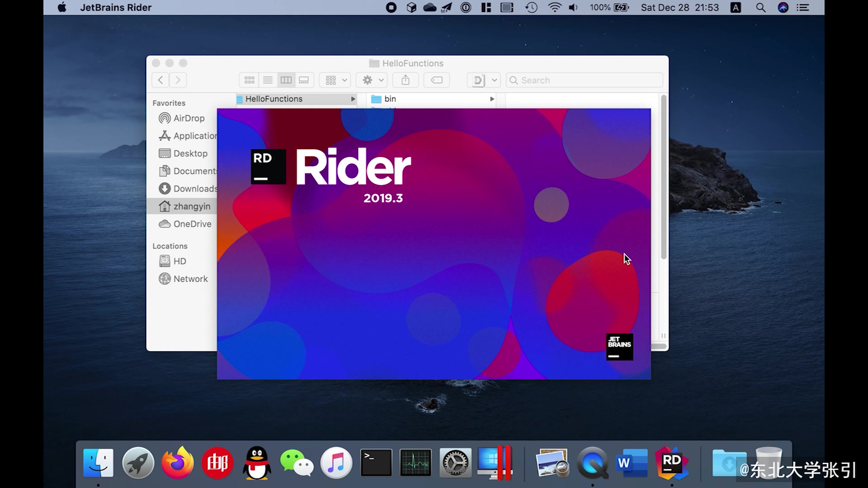Screen dimensions: 868x488
Task: Open Microsoft Word from the Dock
Action: [632, 463]
